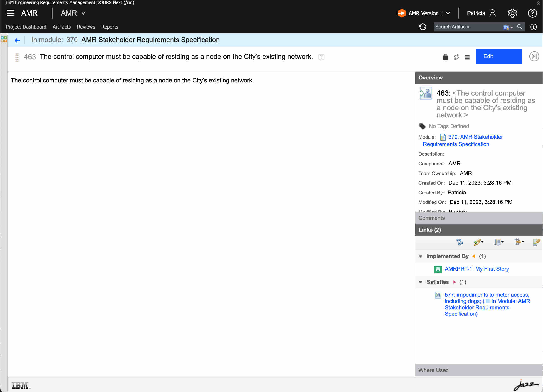Viewport: 543px width, 392px height.
Task: Collapse the Satisfies group
Action: pyautogui.click(x=420, y=282)
